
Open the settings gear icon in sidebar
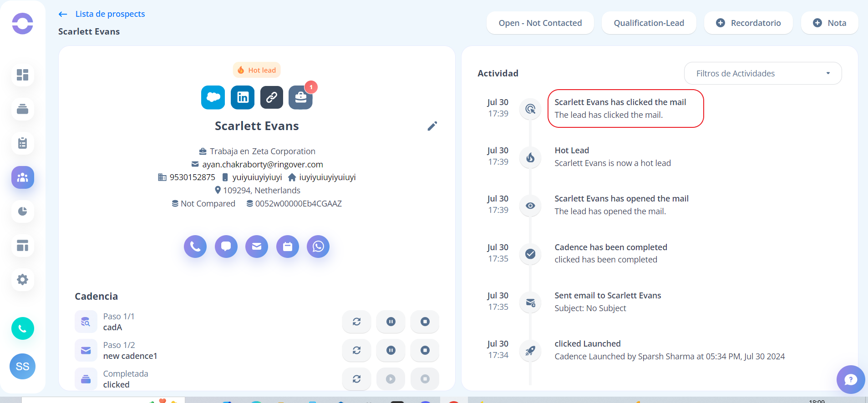pos(22,279)
